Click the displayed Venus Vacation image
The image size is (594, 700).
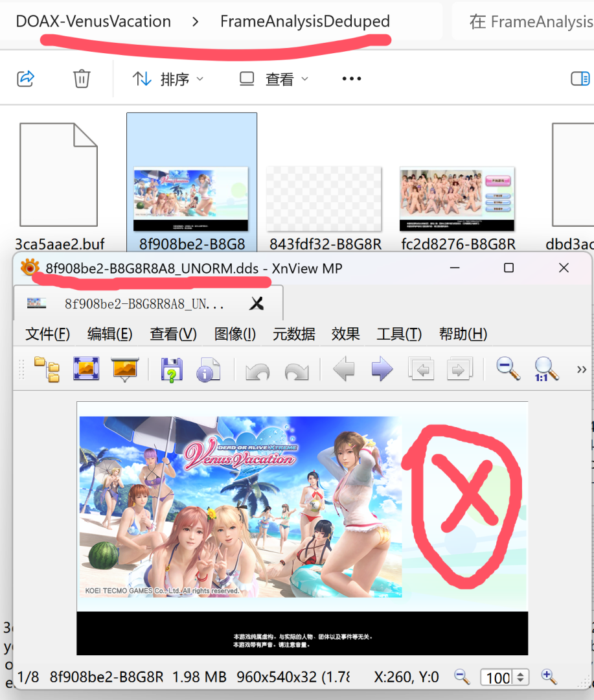click(302, 528)
